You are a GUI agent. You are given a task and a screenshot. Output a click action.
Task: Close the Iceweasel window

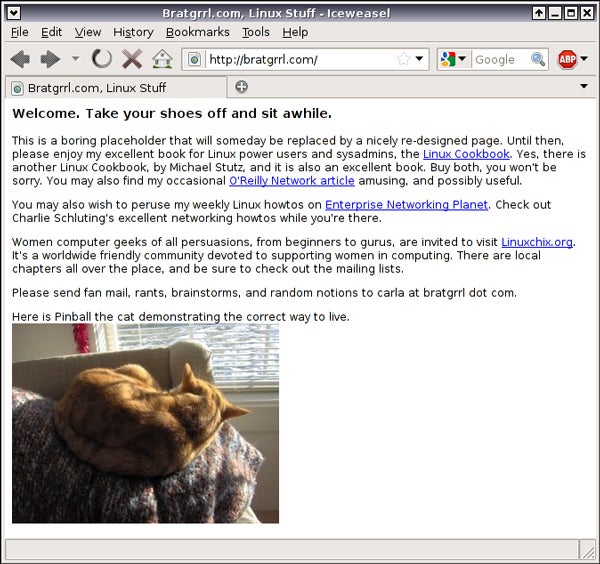coord(587,13)
